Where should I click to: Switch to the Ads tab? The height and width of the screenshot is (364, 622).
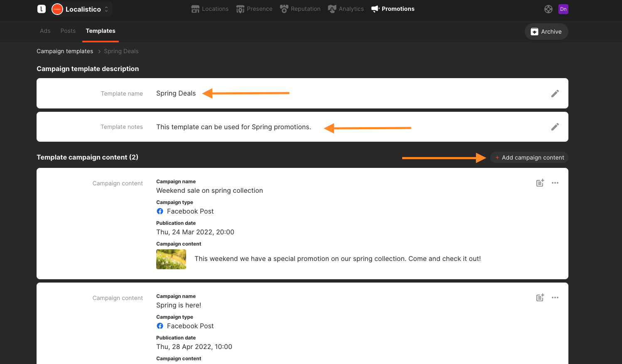coord(45,31)
